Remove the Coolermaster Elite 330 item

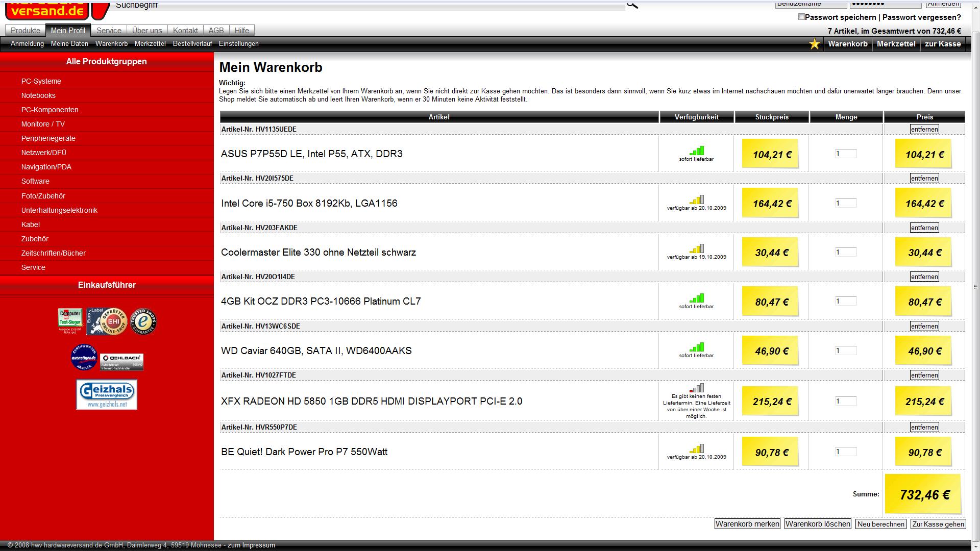(924, 228)
